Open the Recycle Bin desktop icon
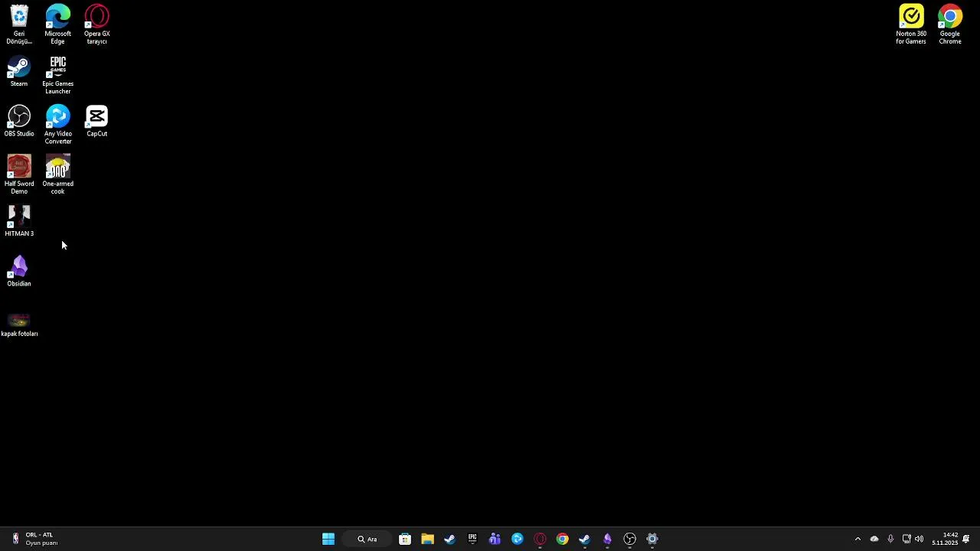 click(19, 24)
